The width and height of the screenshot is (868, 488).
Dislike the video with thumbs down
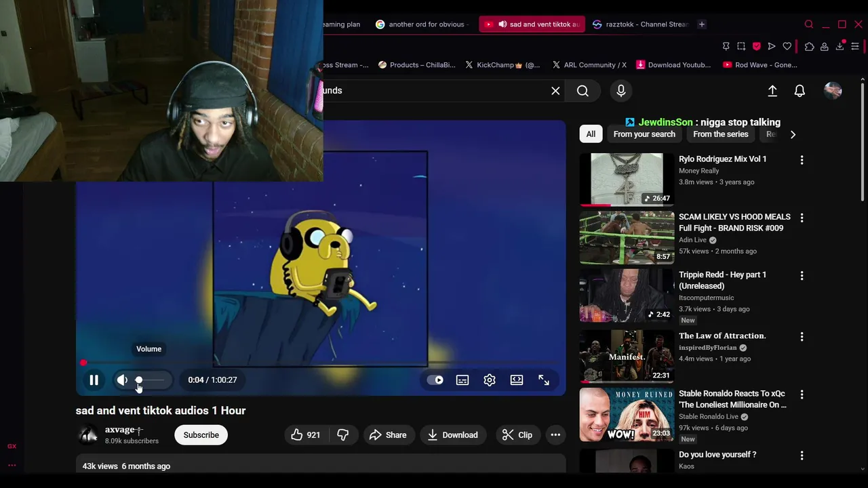343,435
